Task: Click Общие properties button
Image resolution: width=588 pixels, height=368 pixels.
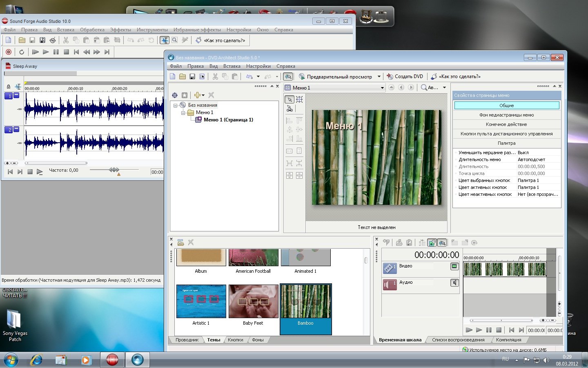Action: pyautogui.click(x=507, y=105)
